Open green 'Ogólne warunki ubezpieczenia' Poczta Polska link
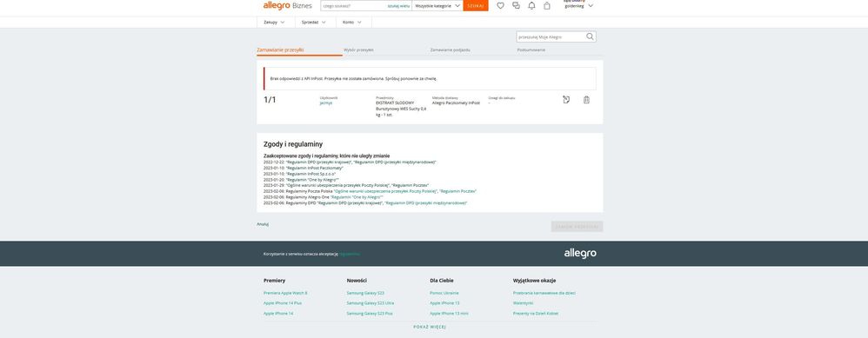Viewport: 868px width, 338px height. (x=385, y=191)
